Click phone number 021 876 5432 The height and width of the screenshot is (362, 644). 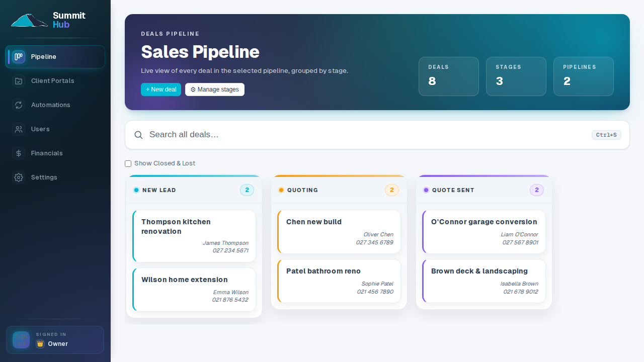click(x=230, y=300)
